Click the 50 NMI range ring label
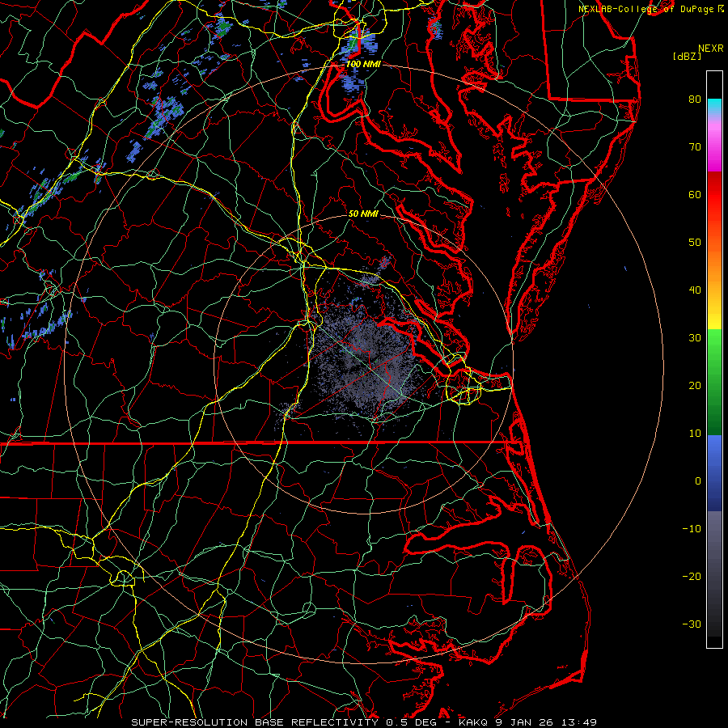Viewport: 728px width, 728px height. click(363, 214)
